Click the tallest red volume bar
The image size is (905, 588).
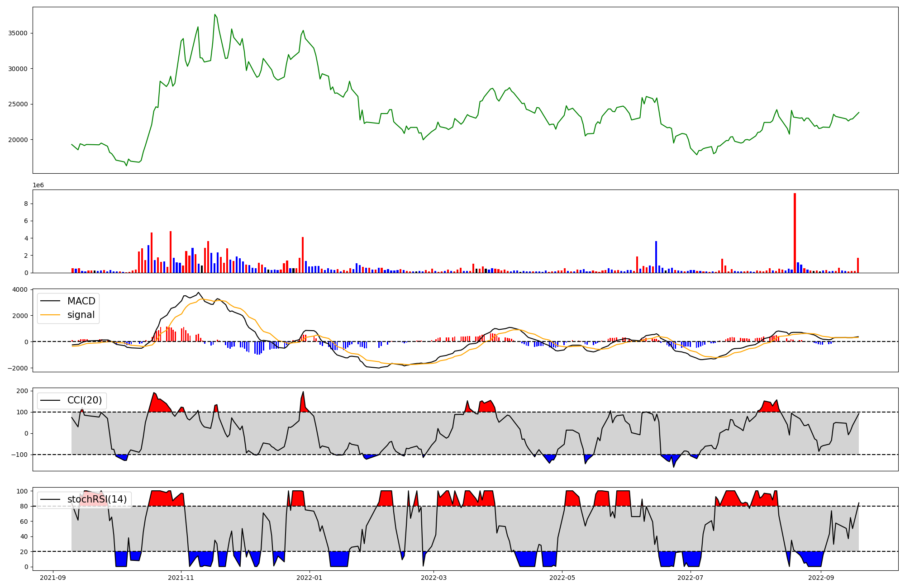795,233
